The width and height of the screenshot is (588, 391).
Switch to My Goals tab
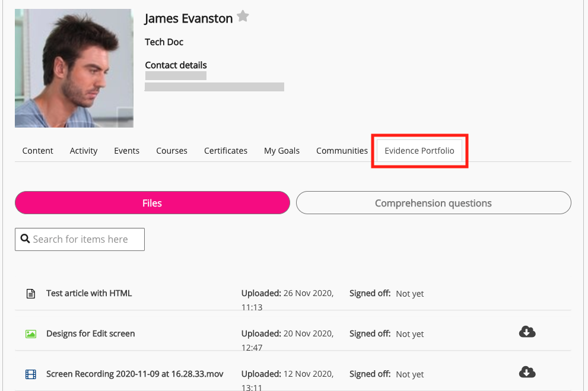pyautogui.click(x=282, y=151)
